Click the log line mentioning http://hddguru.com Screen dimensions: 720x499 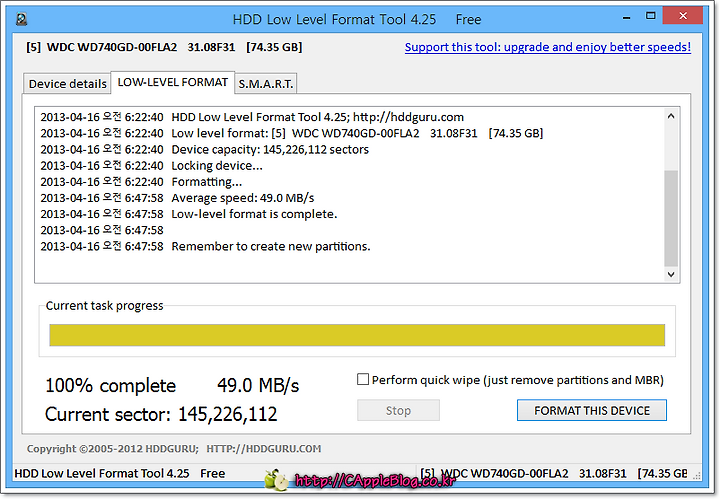(317, 117)
